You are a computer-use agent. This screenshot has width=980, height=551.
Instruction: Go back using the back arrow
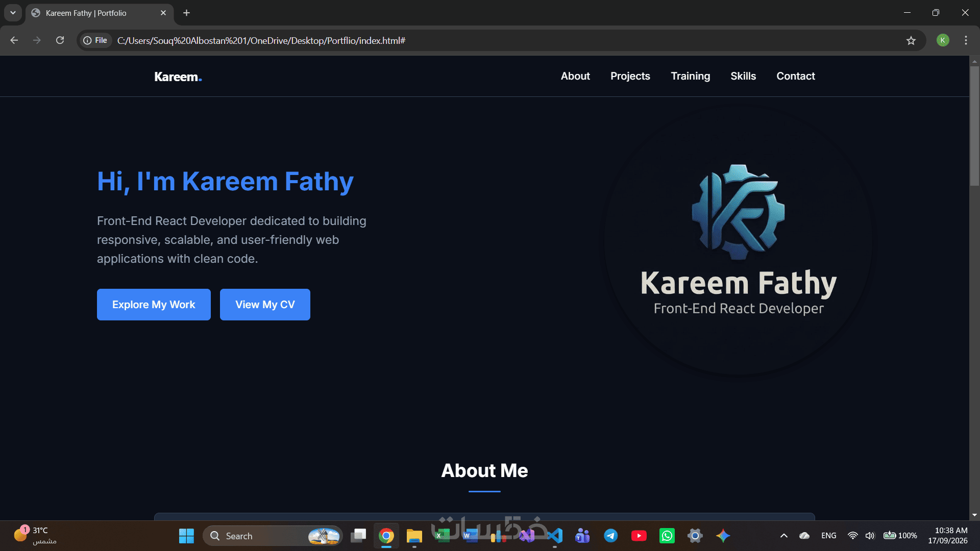click(14, 40)
